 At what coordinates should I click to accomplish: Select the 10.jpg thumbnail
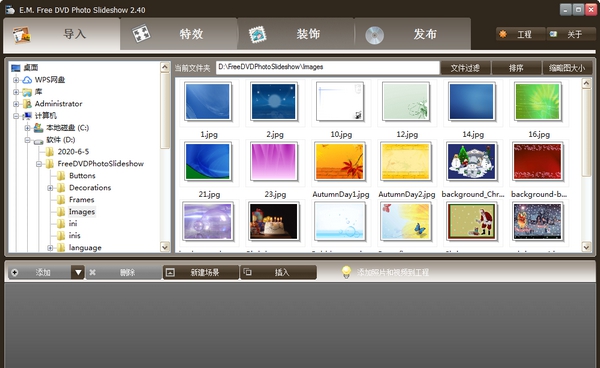tap(340, 102)
